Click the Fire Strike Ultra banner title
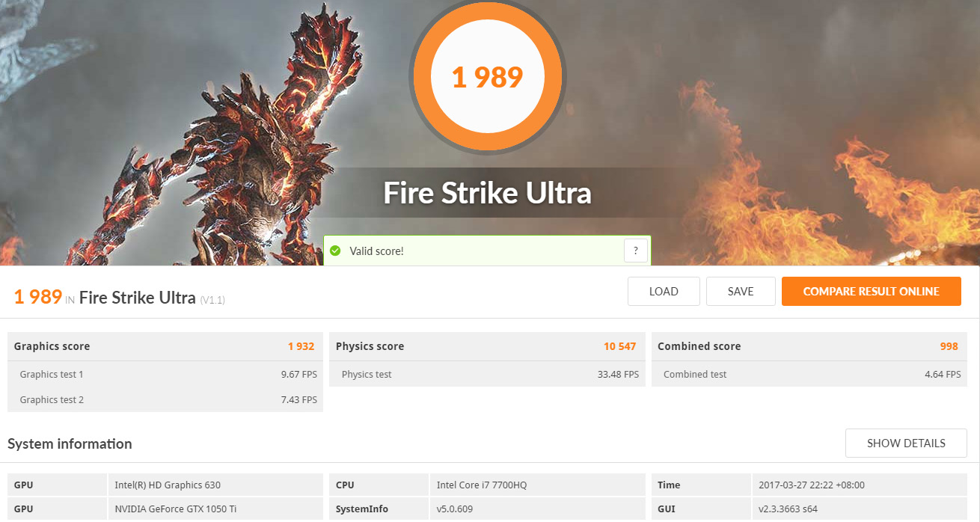The image size is (980, 522). click(487, 193)
